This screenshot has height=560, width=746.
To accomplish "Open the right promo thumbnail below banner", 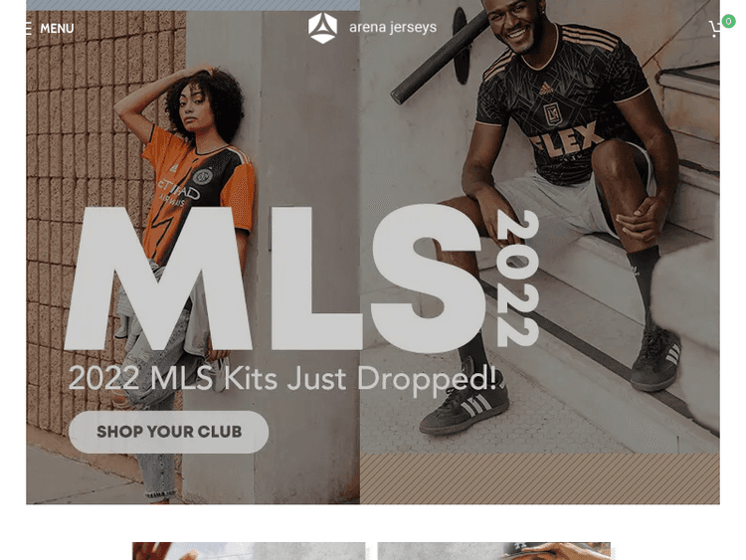I will point(493,551).
